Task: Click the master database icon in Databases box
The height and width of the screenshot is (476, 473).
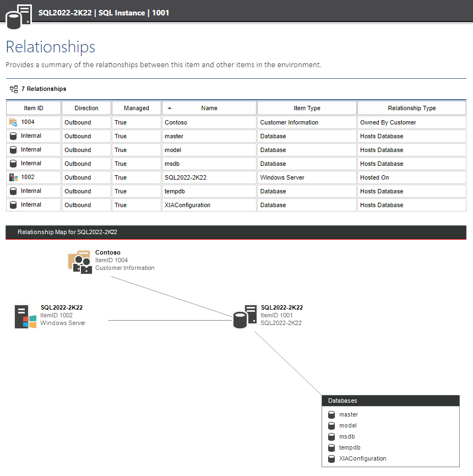Action: click(x=331, y=415)
